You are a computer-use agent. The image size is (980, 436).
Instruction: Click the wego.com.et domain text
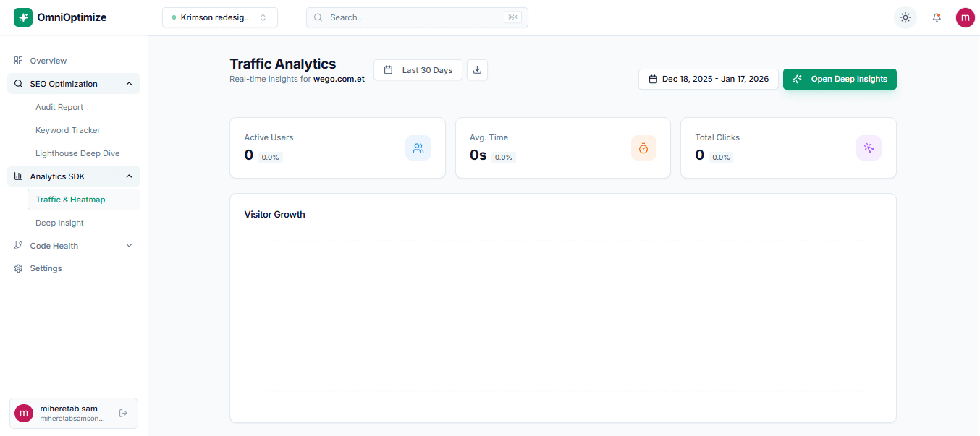click(x=339, y=80)
